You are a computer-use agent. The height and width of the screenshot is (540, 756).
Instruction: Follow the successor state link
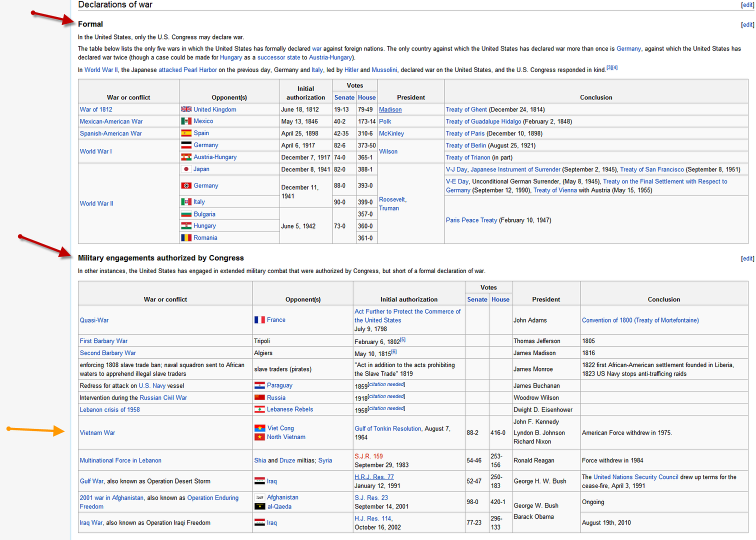[278, 57]
